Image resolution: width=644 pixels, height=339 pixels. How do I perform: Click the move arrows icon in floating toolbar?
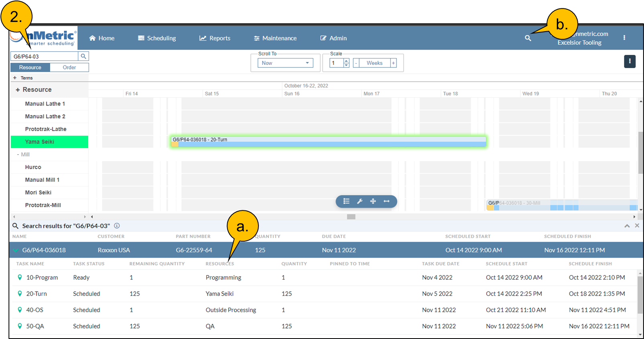373,201
